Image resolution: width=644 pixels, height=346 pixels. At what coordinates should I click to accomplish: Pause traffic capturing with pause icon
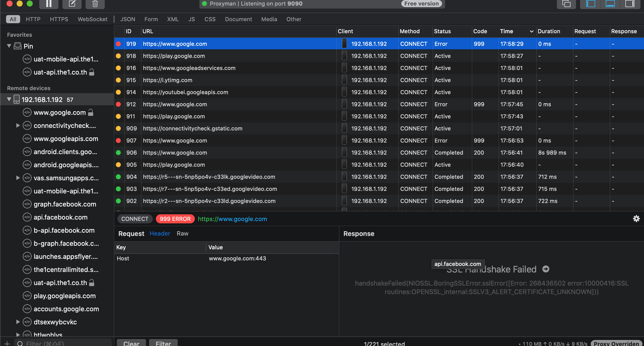(49, 4)
